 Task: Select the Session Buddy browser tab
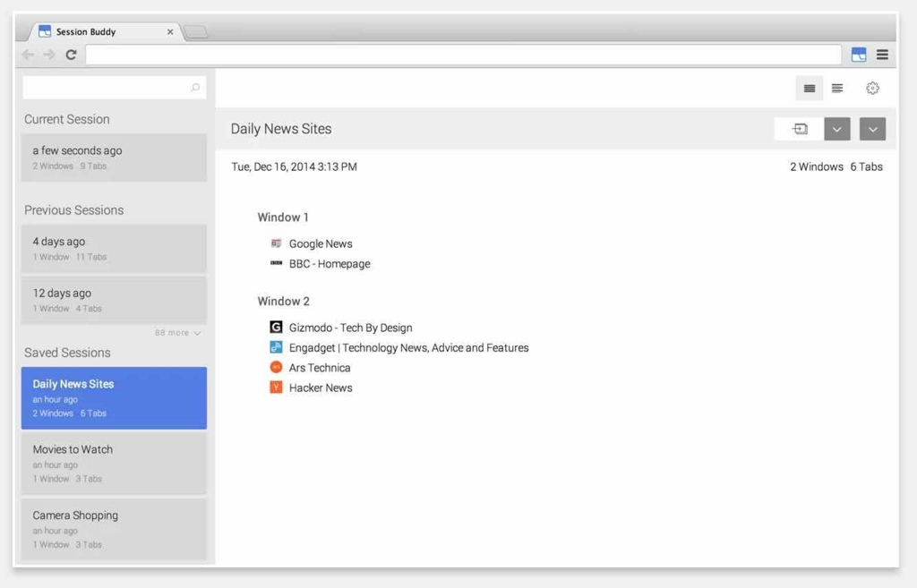[x=106, y=31]
